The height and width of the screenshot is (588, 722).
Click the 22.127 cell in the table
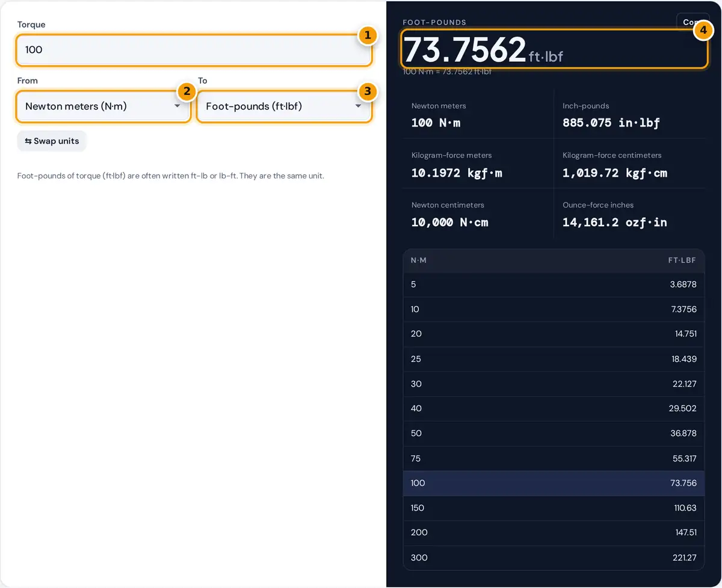(684, 384)
